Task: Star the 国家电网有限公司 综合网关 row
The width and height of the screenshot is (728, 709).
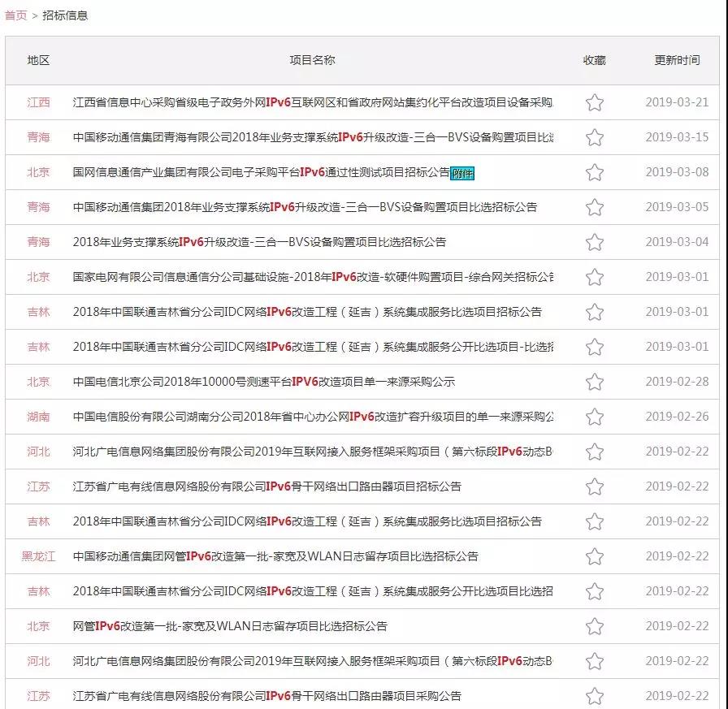Action: (x=594, y=277)
